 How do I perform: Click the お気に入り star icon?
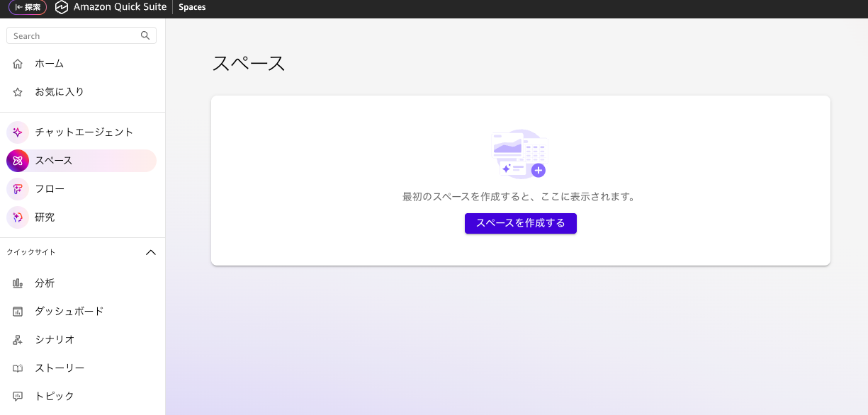point(18,92)
